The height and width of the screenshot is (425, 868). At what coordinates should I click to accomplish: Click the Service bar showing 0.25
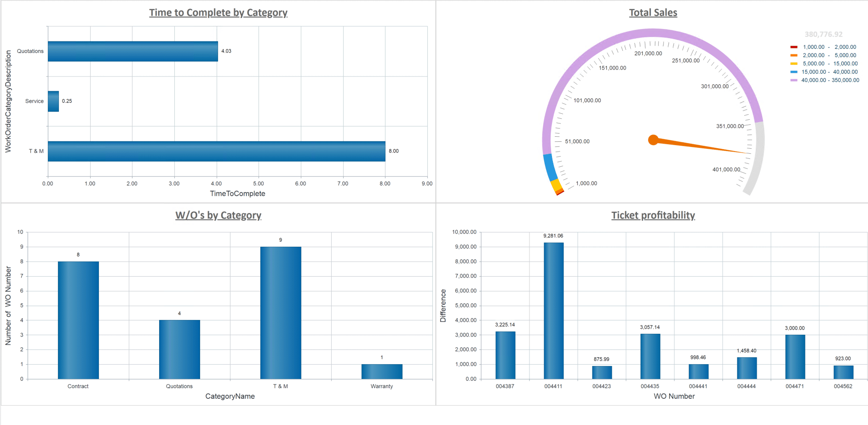[53, 101]
